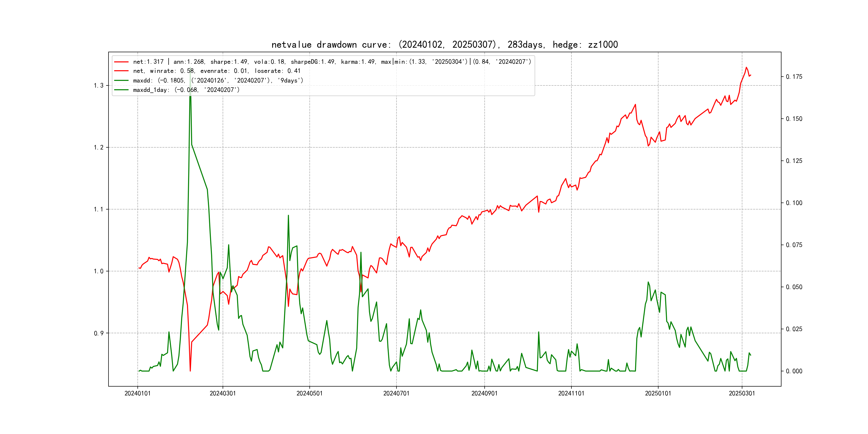868x434 pixels.
Task: Click x-axis label 20240301
Action: tap(223, 394)
